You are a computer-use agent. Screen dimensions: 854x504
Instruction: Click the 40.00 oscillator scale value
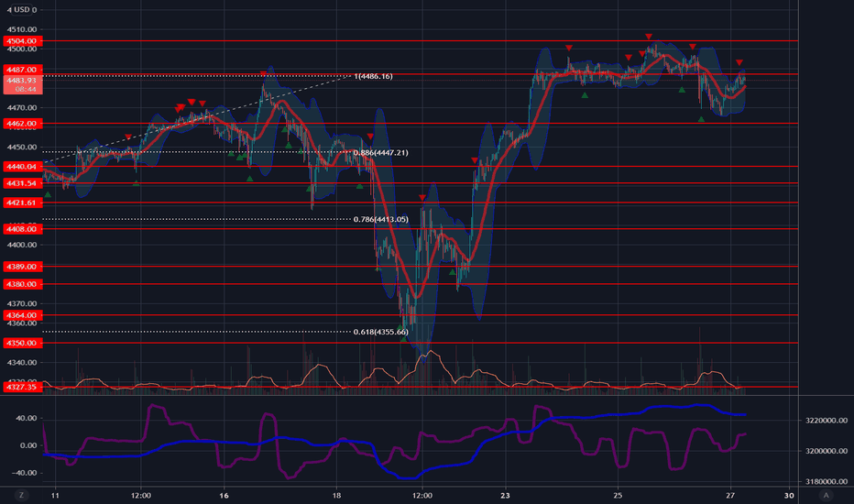coord(27,419)
